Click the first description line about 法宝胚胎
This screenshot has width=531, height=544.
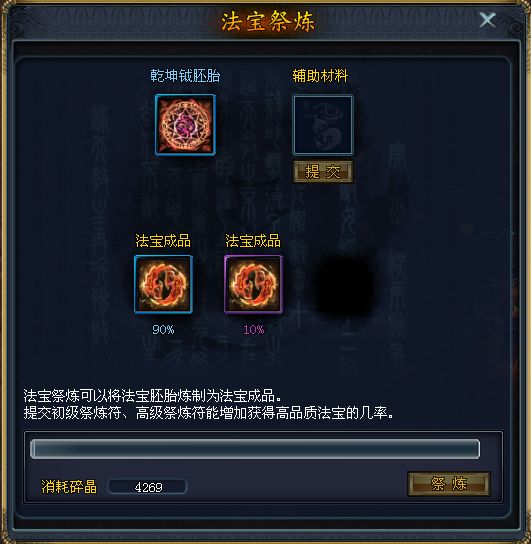click(153, 396)
